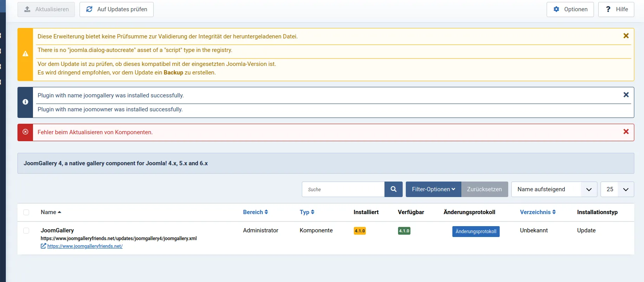The height and width of the screenshot is (282, 644).
Task: Click the external link icon beside joomgalleryfriends URL
Action: 43,246
